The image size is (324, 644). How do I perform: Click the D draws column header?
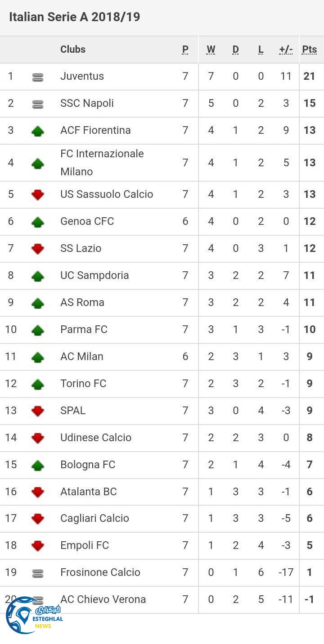click(x=235, y=50)
